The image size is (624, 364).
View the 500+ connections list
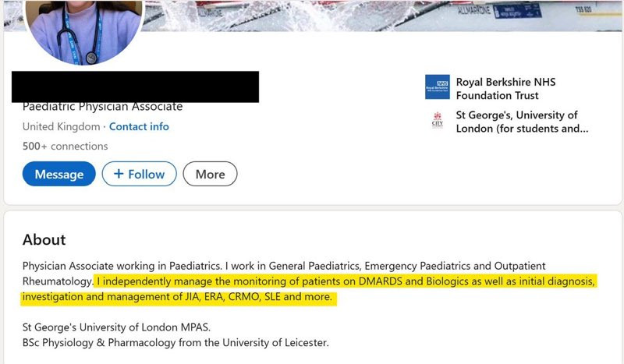coord(66,146)
